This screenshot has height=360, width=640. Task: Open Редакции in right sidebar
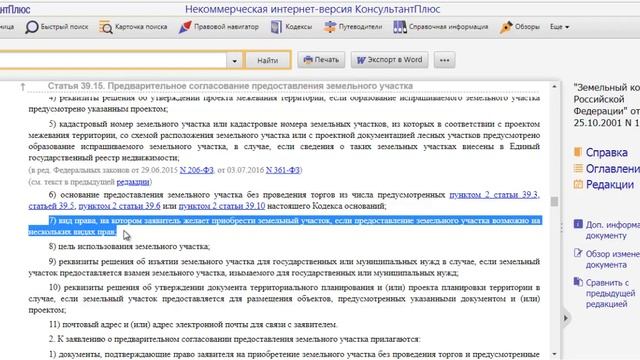[610, 184]
